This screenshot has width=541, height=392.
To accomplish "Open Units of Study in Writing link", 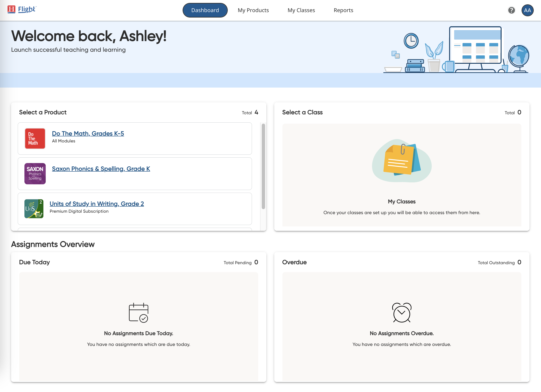I will tap(97, 204).
